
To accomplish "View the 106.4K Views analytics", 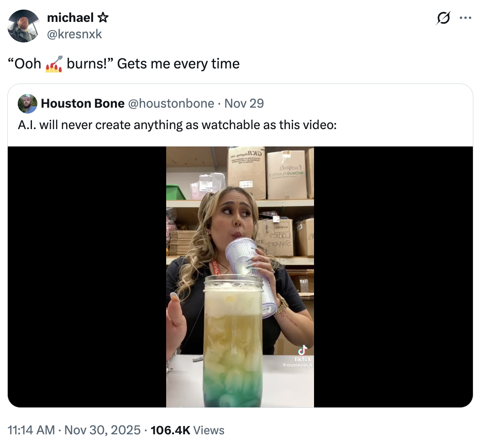I will (x=187, y=430).
